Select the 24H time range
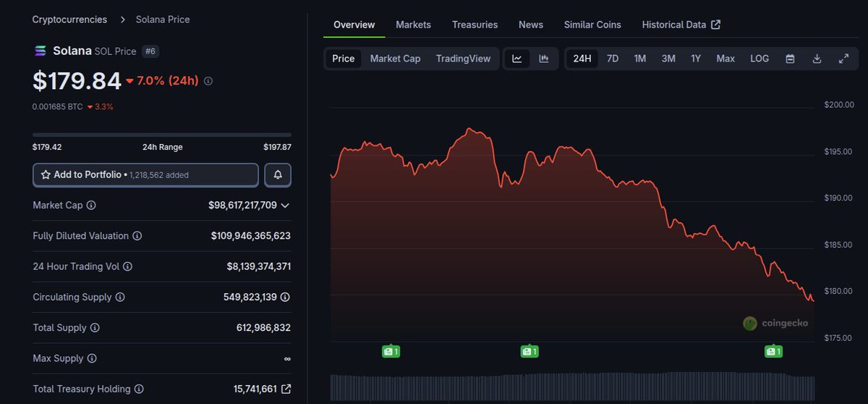The image size is (868, 404). (x=582, y=59)
